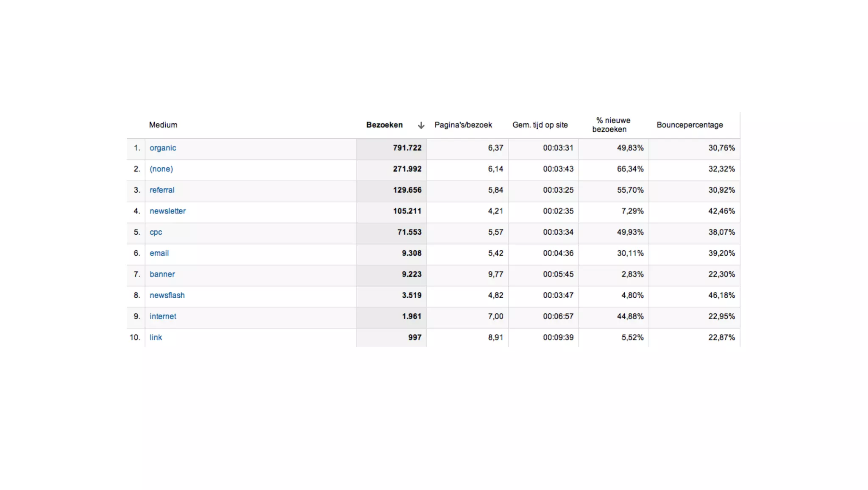
Task: Open the newsletter medium row link
Action: point(167,211)
